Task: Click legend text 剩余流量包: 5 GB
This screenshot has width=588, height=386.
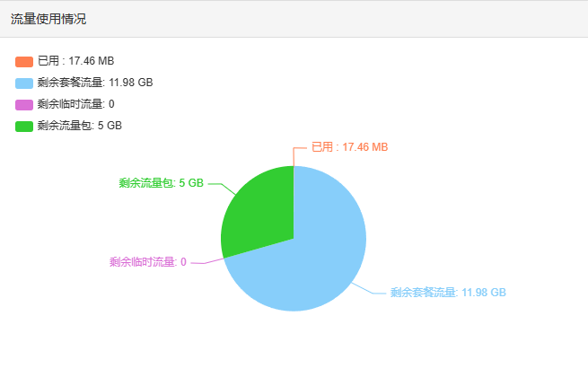Action: tap(80, 126)
